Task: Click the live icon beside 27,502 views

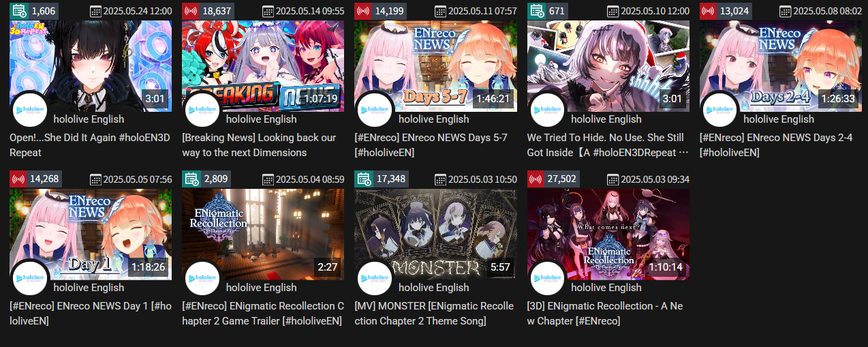Action: point(536,179)
